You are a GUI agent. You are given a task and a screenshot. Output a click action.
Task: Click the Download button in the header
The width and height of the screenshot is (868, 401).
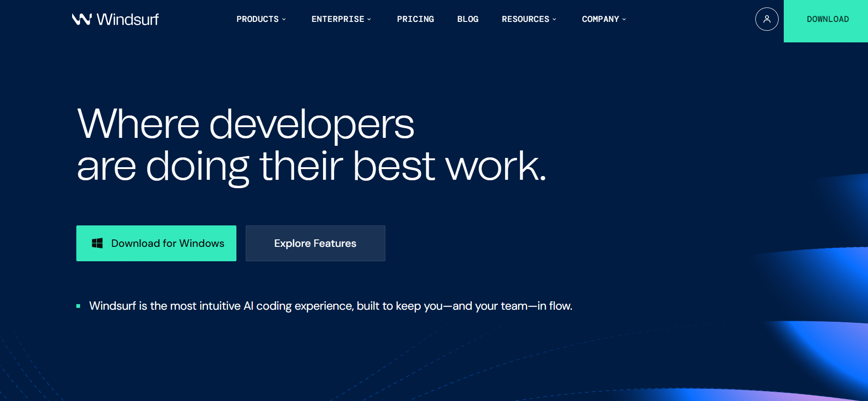[826, 21]
